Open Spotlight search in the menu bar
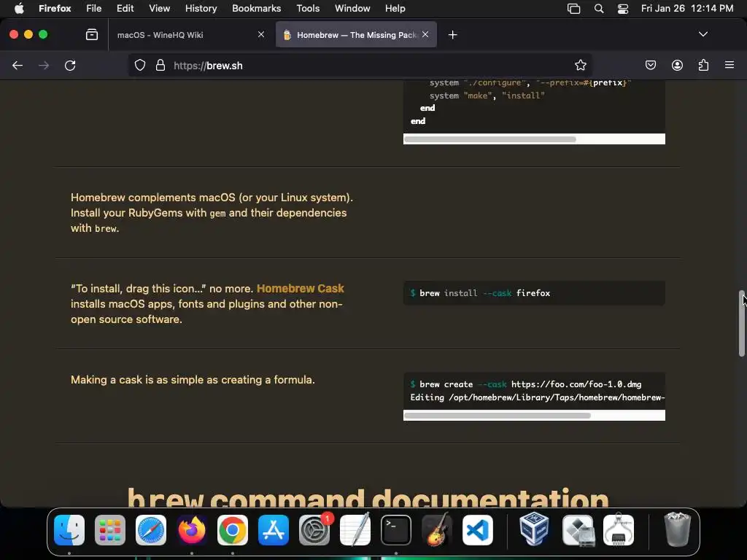Viewport: 747px width, 560px height. (599, 9)
